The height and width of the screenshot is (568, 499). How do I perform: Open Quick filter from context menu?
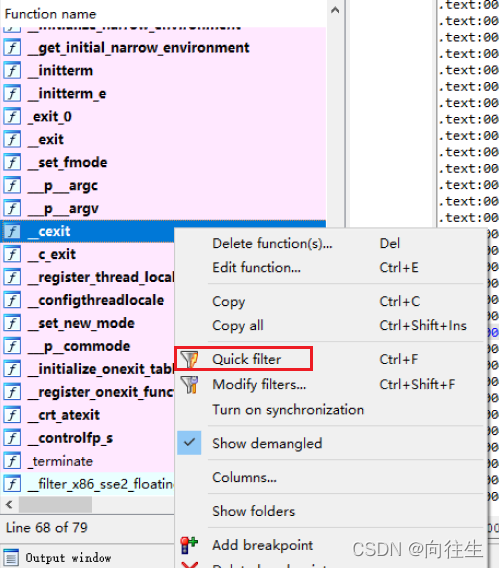[x=331, y=359]
